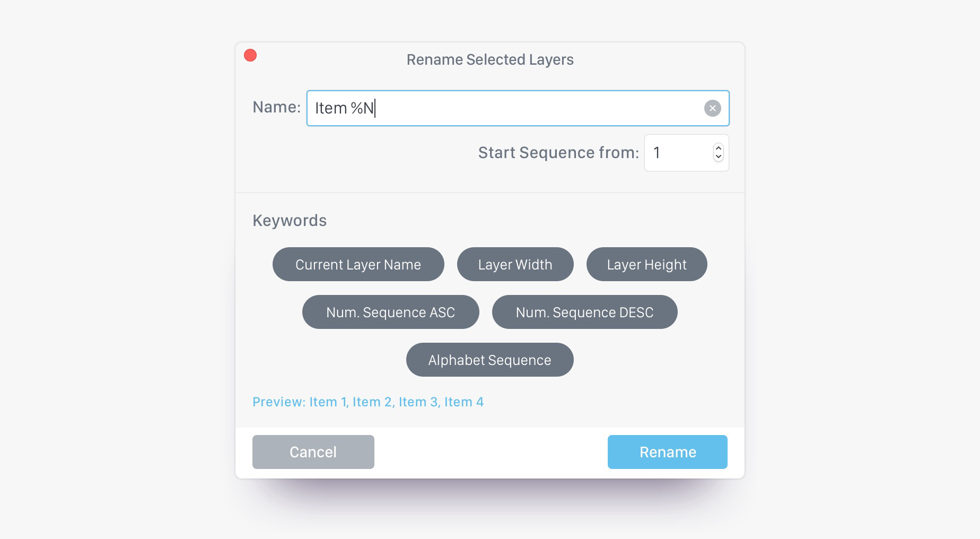Decrease the Start Sequence value with the down arrow

click(719, 157)
